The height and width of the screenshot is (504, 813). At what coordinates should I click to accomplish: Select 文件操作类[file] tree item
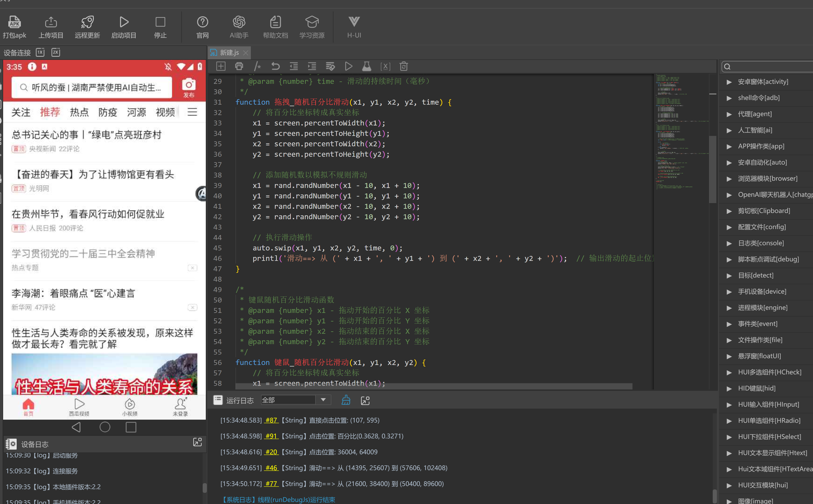pos(760,340)
